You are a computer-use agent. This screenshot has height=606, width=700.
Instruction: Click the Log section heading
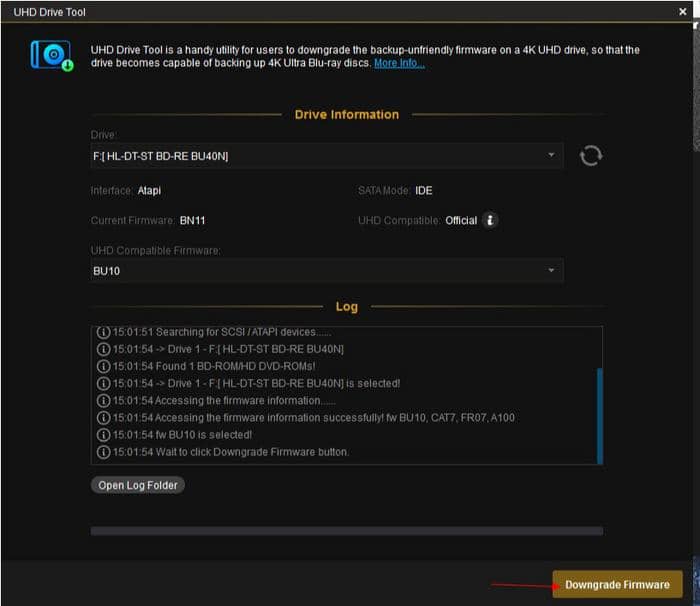(x=346, y=307)
